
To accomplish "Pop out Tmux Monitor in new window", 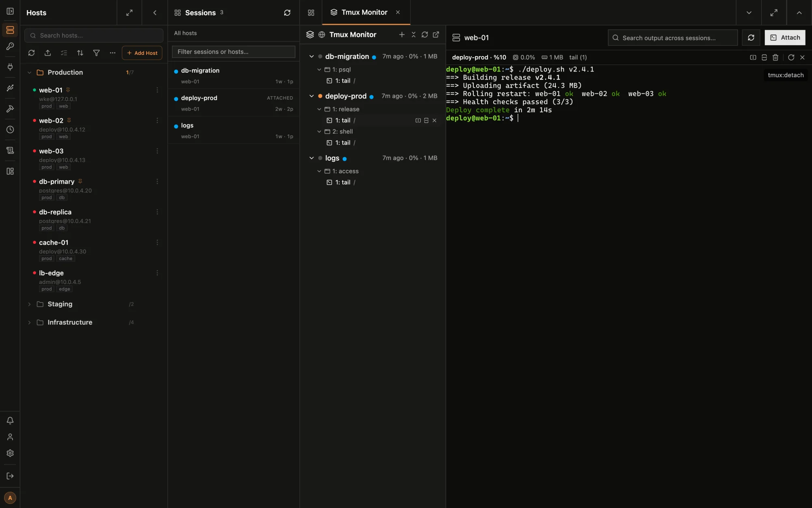I will click(x=436, y=35).
